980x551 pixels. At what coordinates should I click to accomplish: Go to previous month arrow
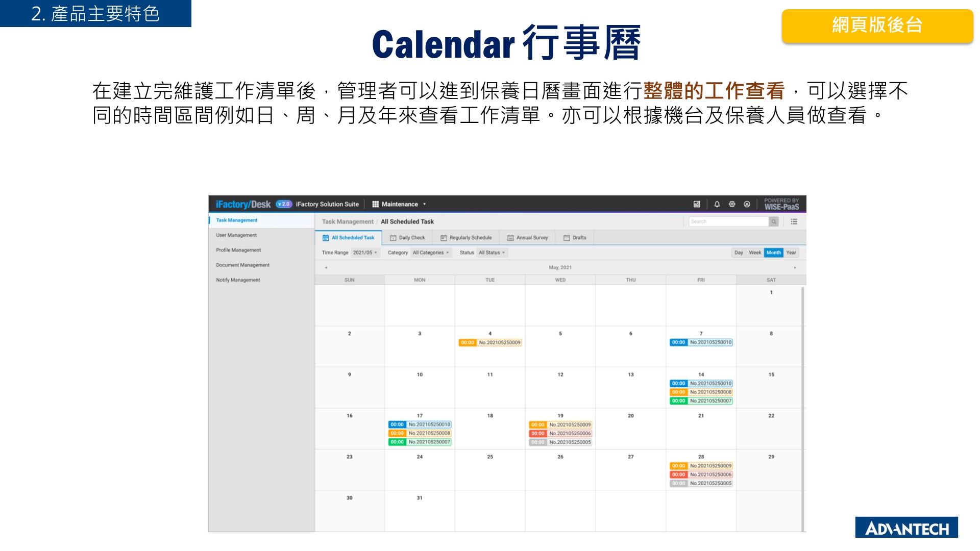pos(326,267)
